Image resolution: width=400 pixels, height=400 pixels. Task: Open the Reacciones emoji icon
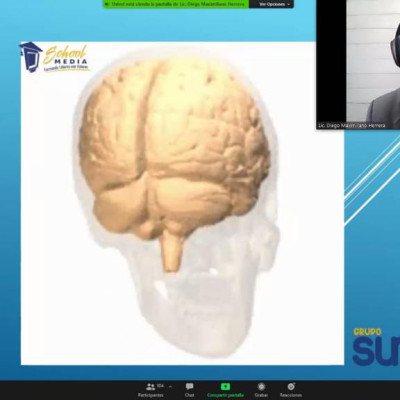[291, 387]
